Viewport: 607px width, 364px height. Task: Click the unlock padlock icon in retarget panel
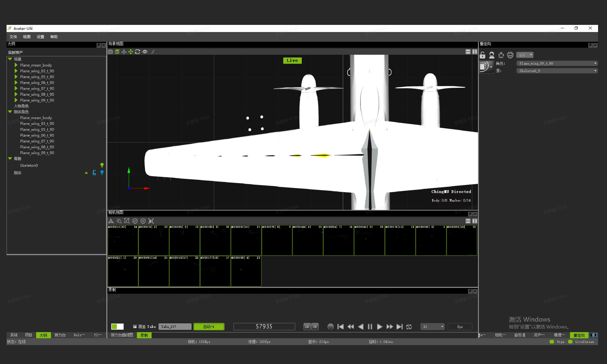(482, 55)
